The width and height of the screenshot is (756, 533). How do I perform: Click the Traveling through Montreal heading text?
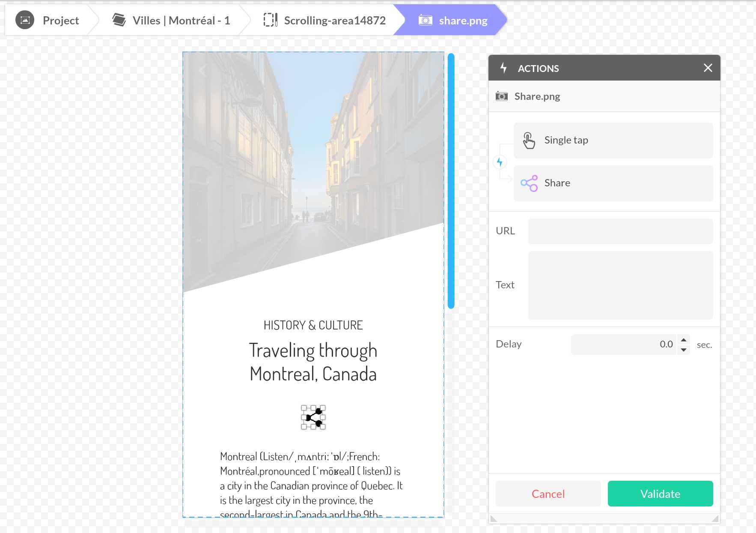pos(313,362)
